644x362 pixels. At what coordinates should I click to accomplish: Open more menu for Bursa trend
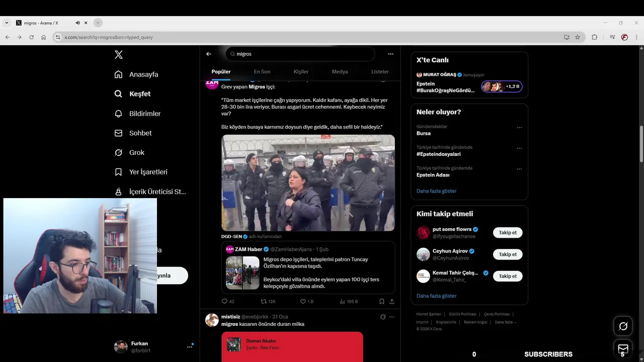coord(519,128)
